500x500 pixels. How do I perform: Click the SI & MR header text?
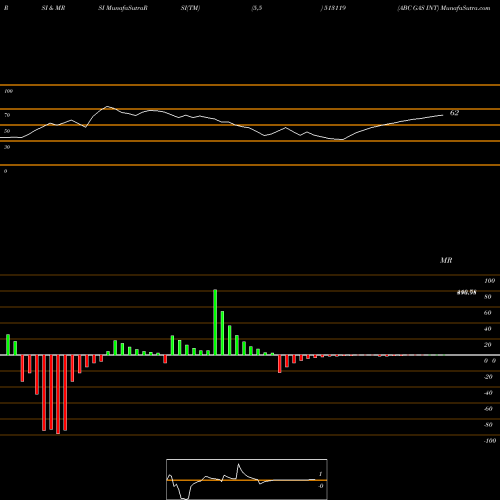coord(53,8)
